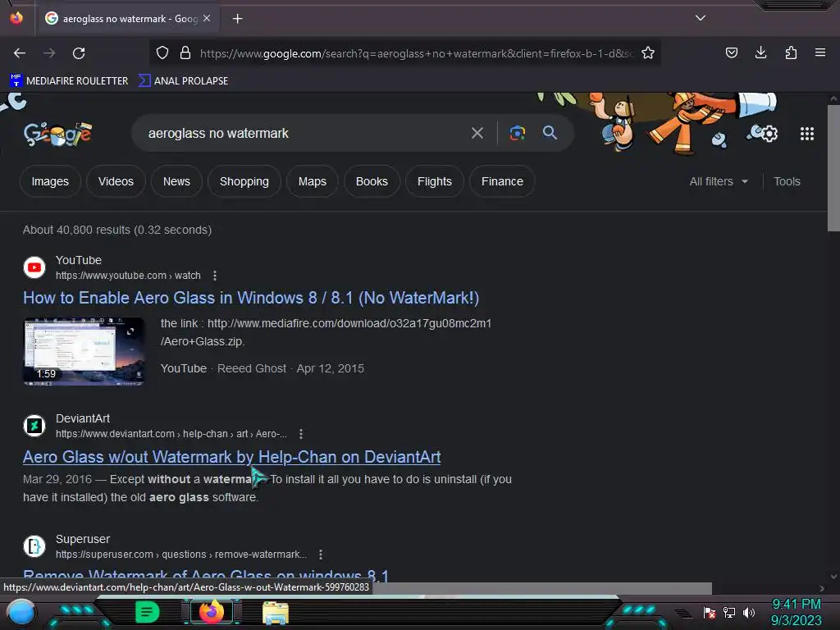The image size is (840, 630).
Task: Go back to previous page
Action: pos(20,53)
